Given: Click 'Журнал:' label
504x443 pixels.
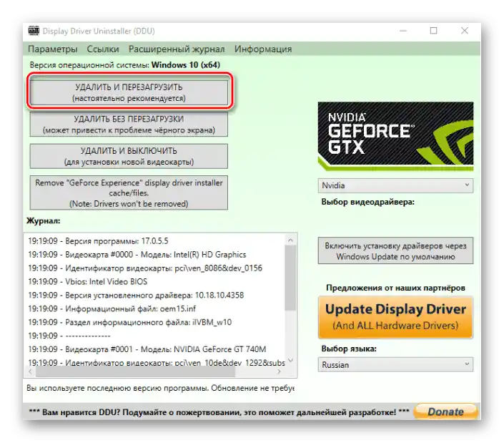Looking at the screenshot, I should click(43, 221).
